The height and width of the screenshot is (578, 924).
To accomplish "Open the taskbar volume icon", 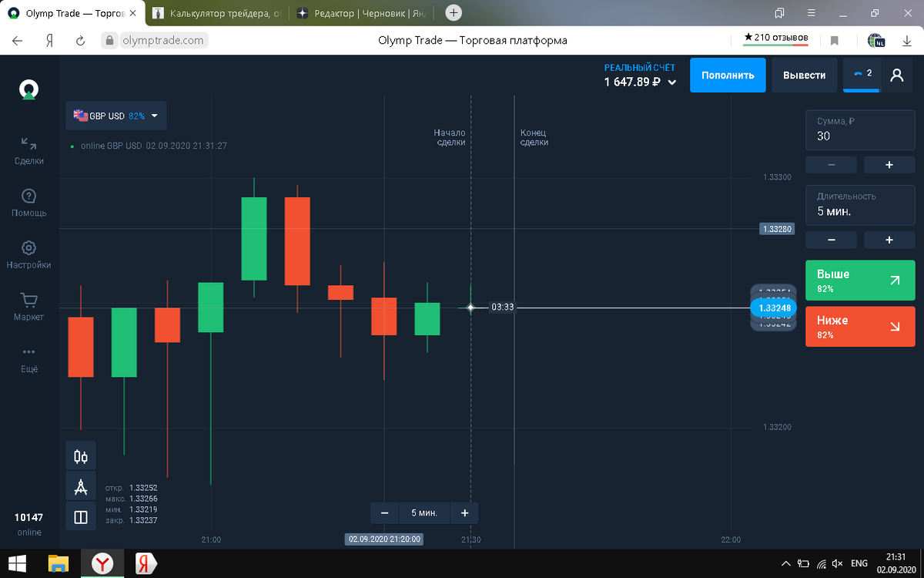I will click(x=838, y=563).
